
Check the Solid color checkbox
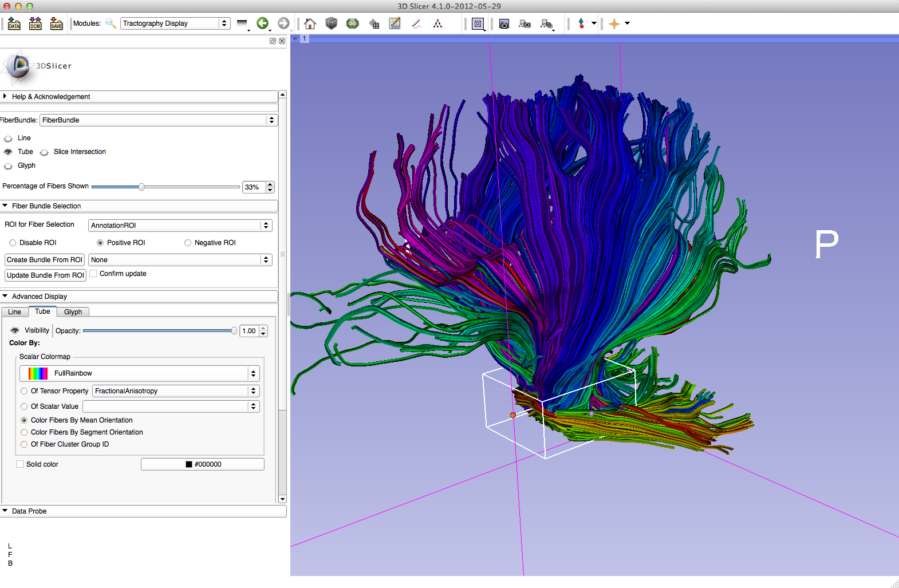pyautogui.click(x=20, y=464)
